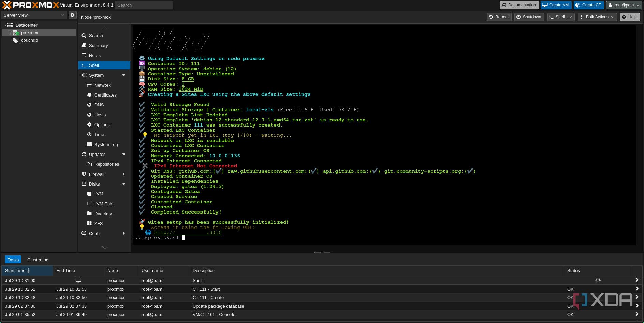644x323 pixels.
Task: Switch to the Cluster log tab
Action: click(x=38, y=260)
